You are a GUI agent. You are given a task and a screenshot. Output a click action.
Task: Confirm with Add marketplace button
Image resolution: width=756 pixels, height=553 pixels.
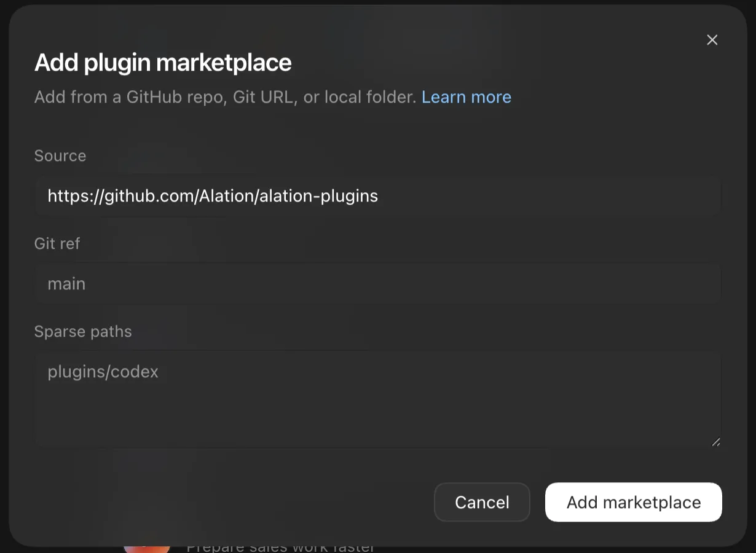coord(634,502)
